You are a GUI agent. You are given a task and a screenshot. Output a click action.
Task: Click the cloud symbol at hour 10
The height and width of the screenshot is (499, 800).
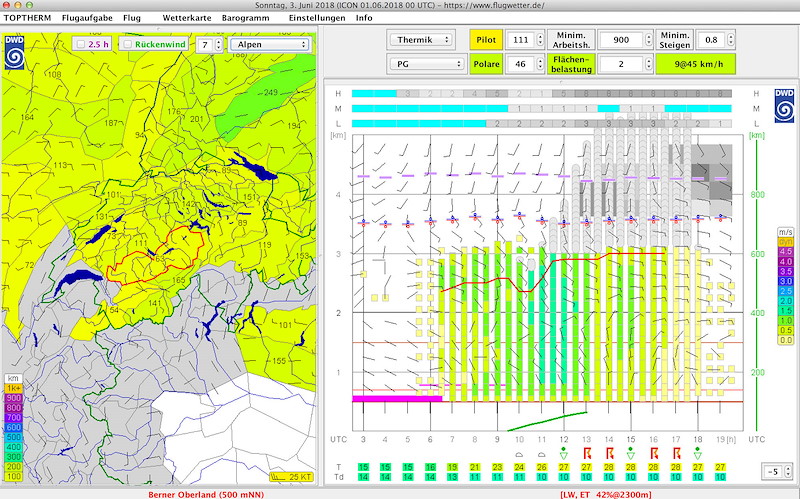(x=519, y=454)
